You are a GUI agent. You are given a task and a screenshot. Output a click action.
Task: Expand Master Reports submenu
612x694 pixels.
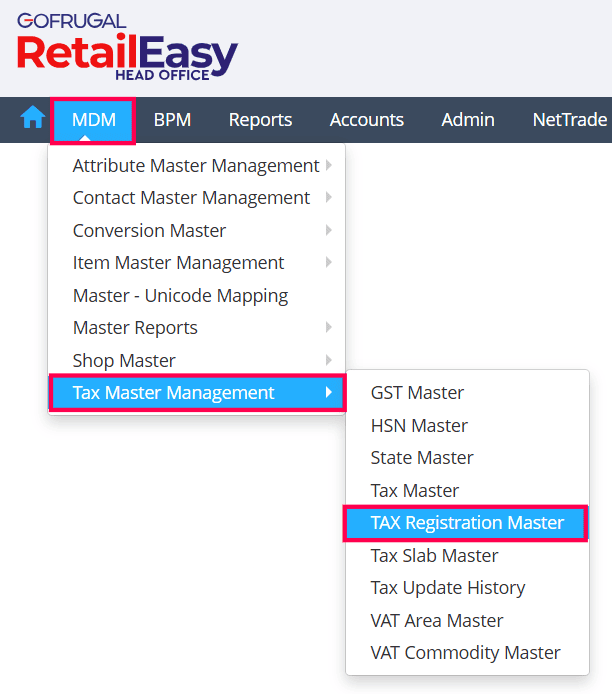(196, 328)
